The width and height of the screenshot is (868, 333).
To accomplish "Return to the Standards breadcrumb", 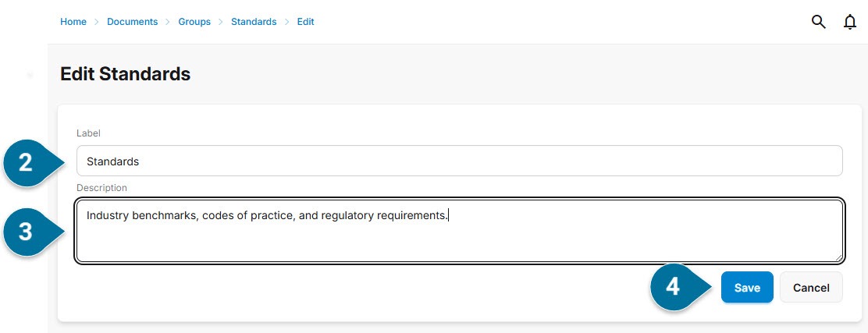I will pyautogui.click(x=254, y=22).
